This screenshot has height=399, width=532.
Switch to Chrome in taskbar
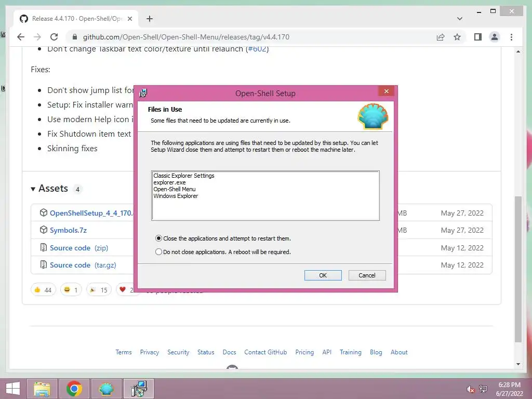pos(74,389)
